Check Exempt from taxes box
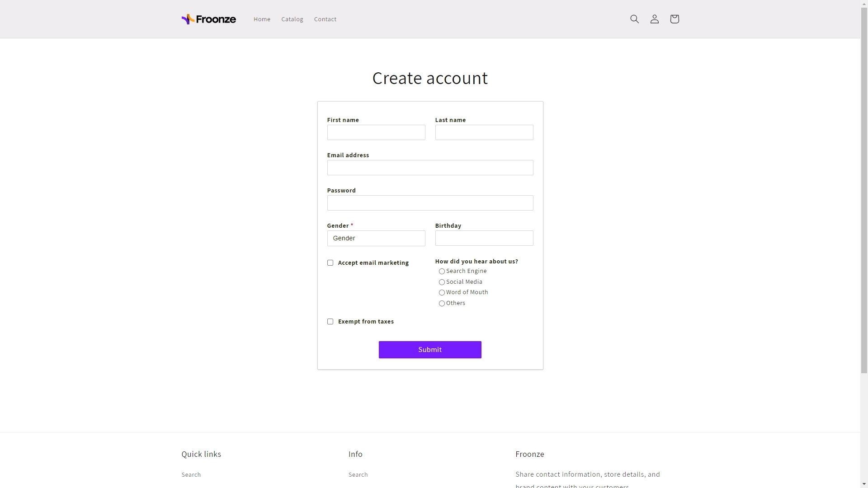Screen dimensions: 868x488 (x=330, y=322)
